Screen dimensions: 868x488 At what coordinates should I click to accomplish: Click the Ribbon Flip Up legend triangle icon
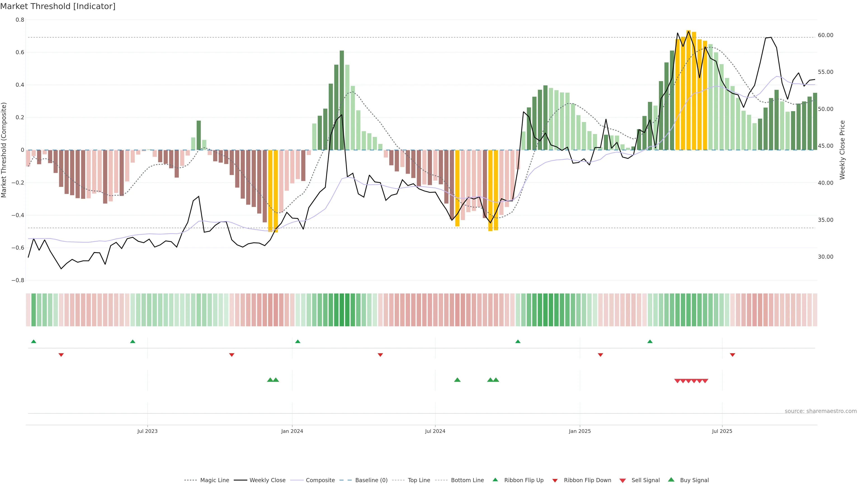pos(495,480)
